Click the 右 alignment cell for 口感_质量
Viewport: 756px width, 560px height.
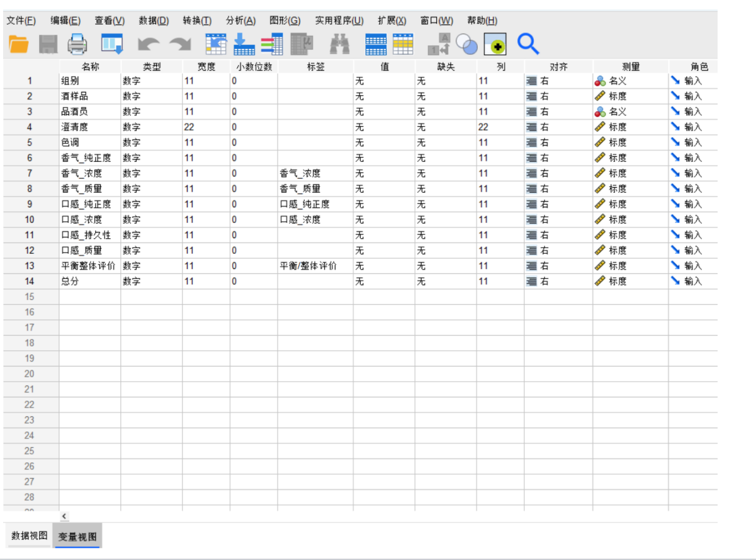558,251
